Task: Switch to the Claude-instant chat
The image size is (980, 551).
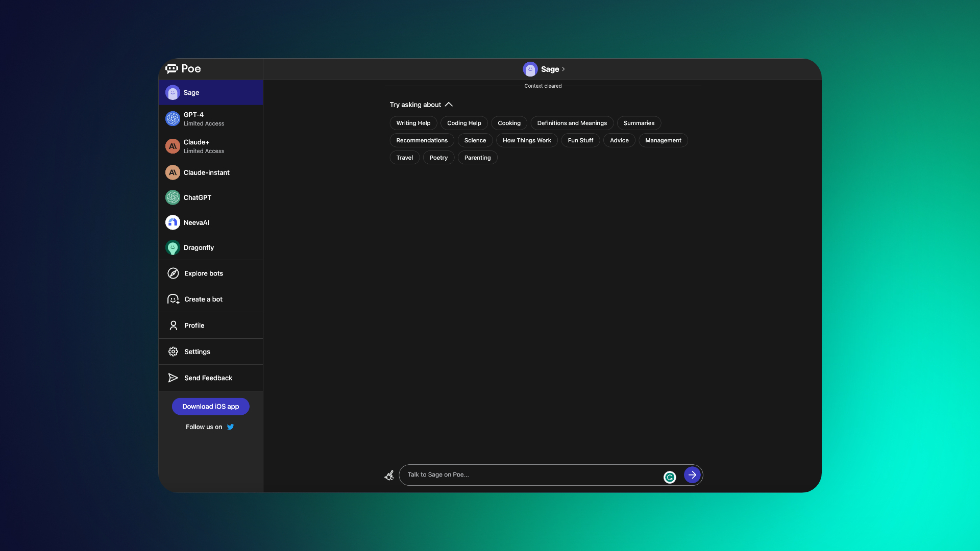Action: coord(211,172)
